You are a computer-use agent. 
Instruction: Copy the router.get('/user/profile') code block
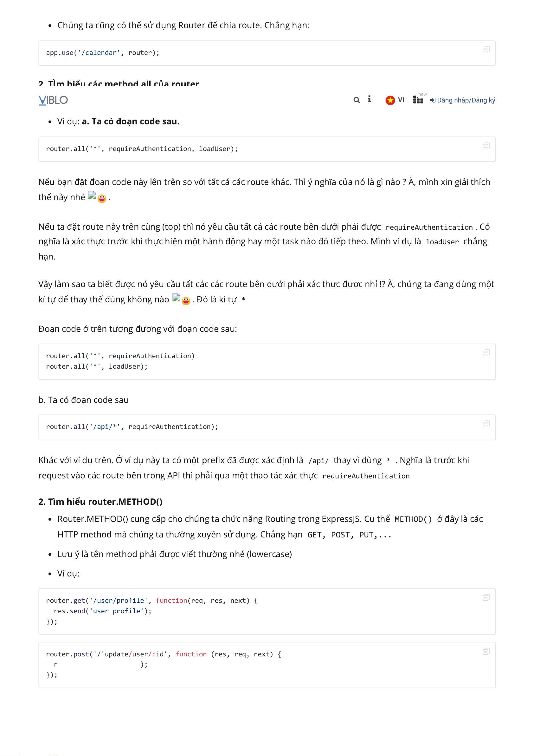click(x=486, y=598)
